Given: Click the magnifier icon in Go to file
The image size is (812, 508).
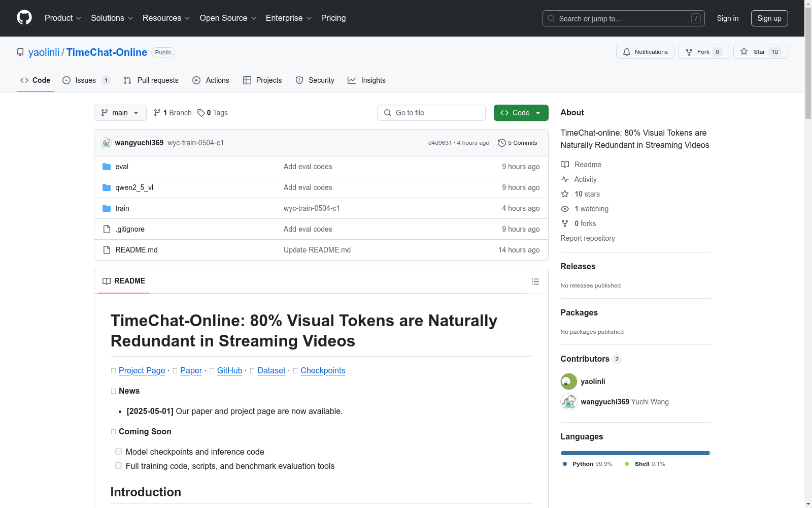Looking at the screenshot, I should [x=388, y=113].
